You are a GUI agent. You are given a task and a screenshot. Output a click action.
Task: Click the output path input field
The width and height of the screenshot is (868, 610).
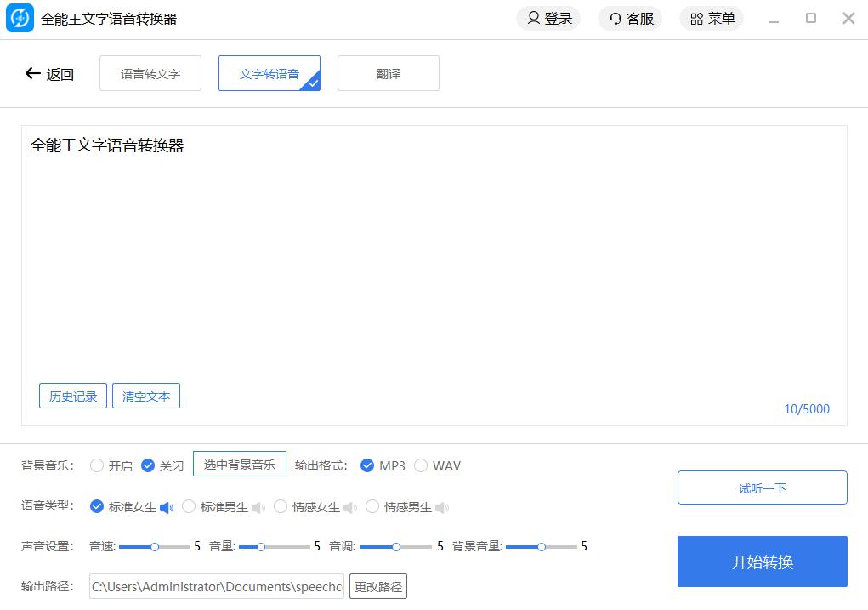pyautogui.click(x=217, y=586)
